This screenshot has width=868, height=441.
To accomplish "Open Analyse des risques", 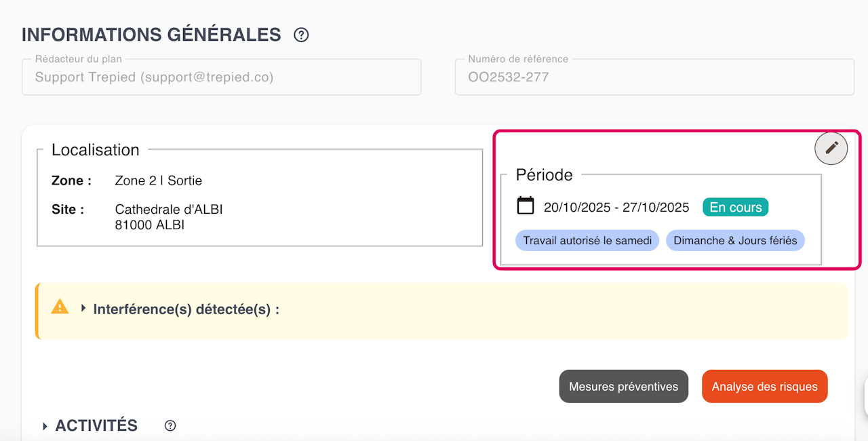I will coord(764,386).
